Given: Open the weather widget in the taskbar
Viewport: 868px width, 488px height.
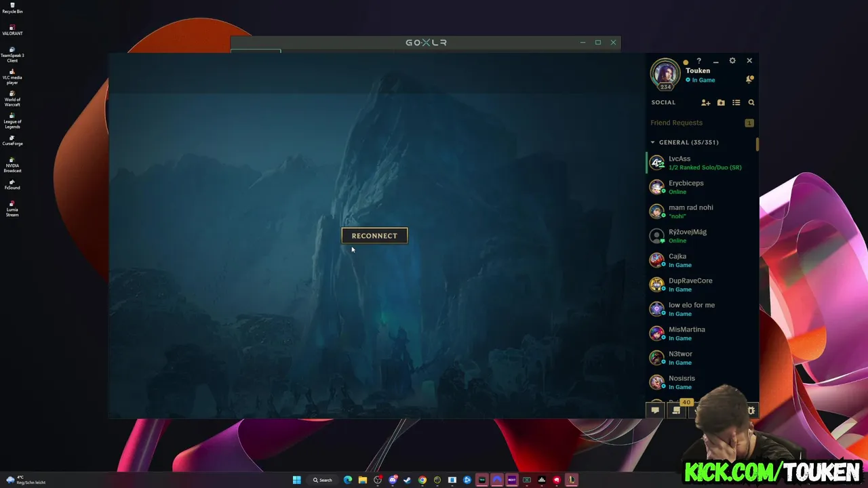Looking at the screenshot, I should click(x=26, y=480).
